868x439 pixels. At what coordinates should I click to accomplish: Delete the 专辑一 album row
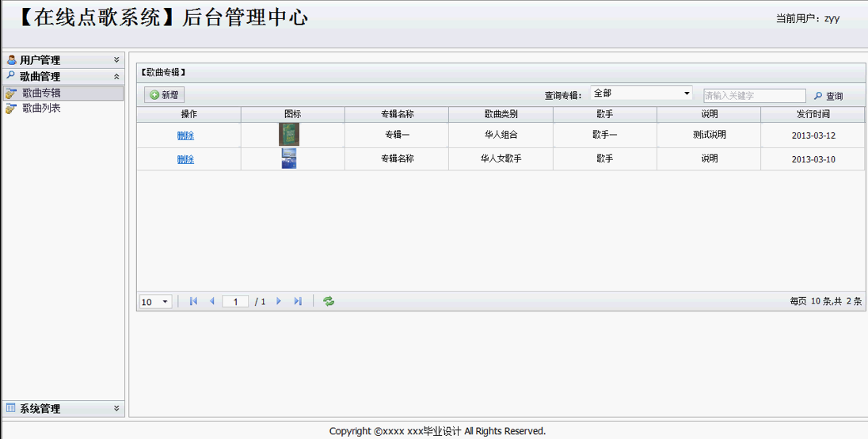[185, 135]
